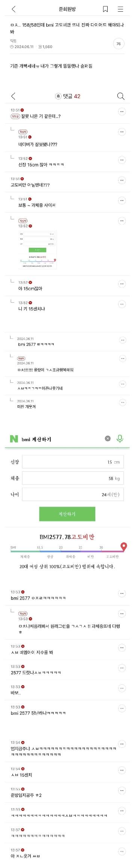Clear the bmi 계산하기 search text
The width and height of the screenshot is (135, 868).
108,438
